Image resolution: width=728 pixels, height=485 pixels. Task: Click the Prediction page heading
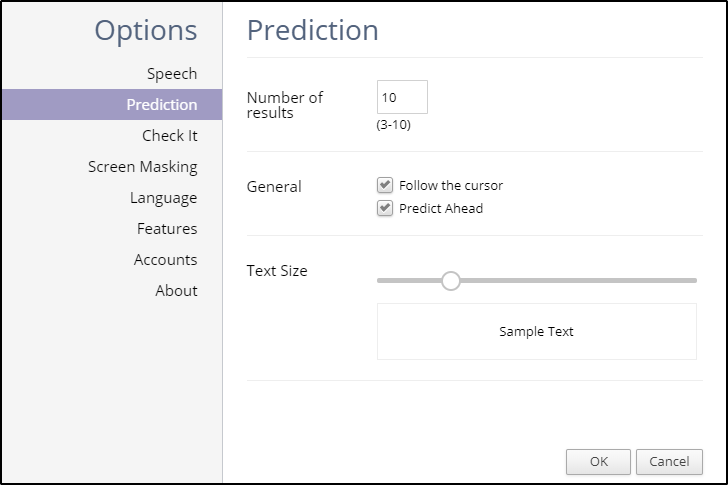pyautogui.click(x=313, y=30)
